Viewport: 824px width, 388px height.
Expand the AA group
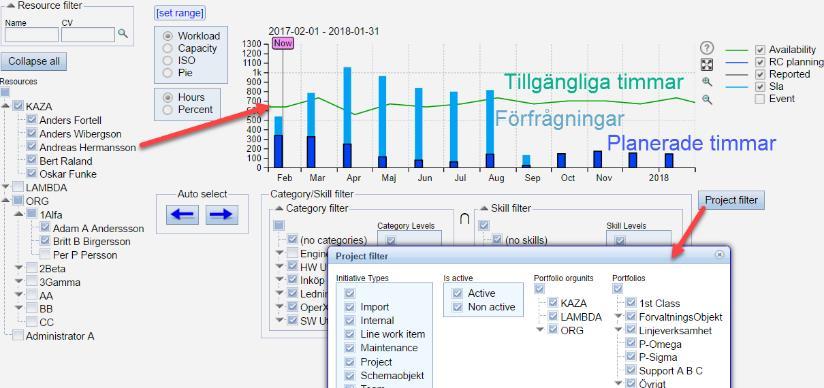click(19, 295)
